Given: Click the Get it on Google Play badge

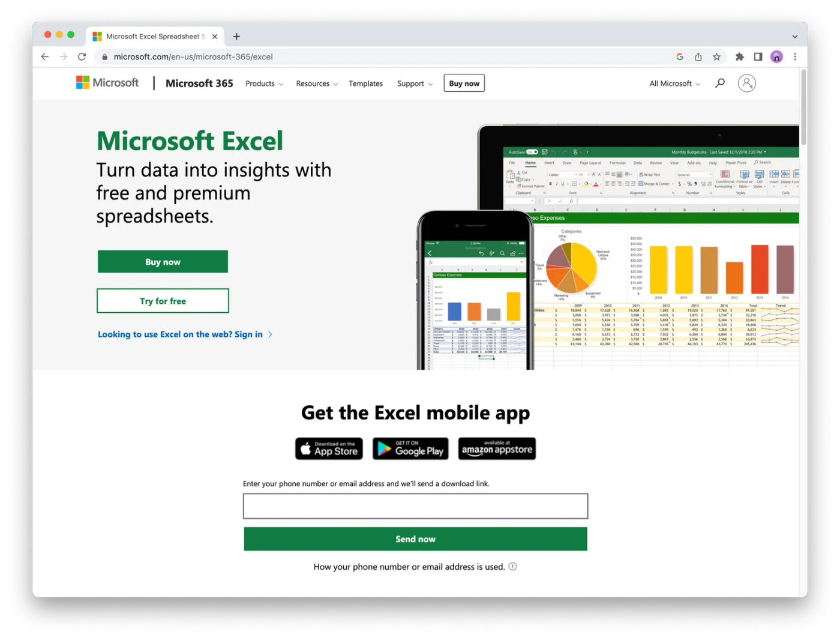Looking at the screenshot, I should [x=410, y=448].
